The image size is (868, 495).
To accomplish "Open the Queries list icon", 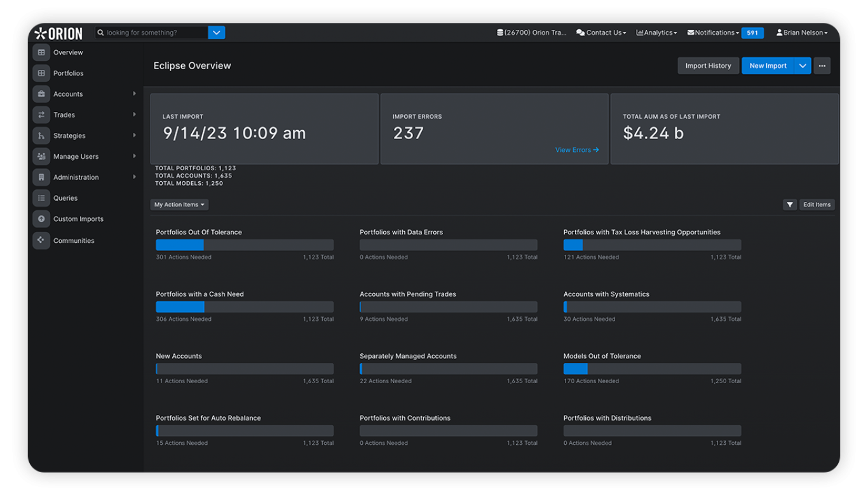I will [x=41, y=198].
